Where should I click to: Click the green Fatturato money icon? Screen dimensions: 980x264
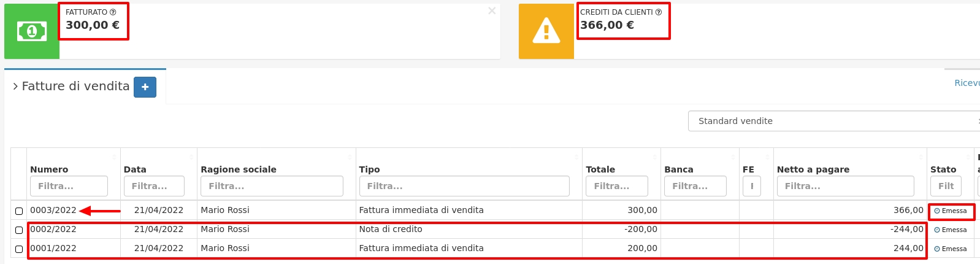(x=32, y=31)
